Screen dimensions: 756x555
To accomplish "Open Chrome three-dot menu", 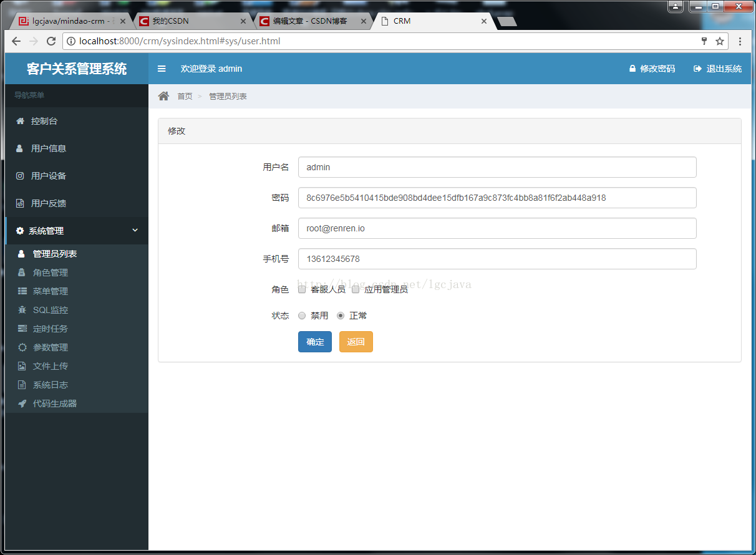I will 740,41.
